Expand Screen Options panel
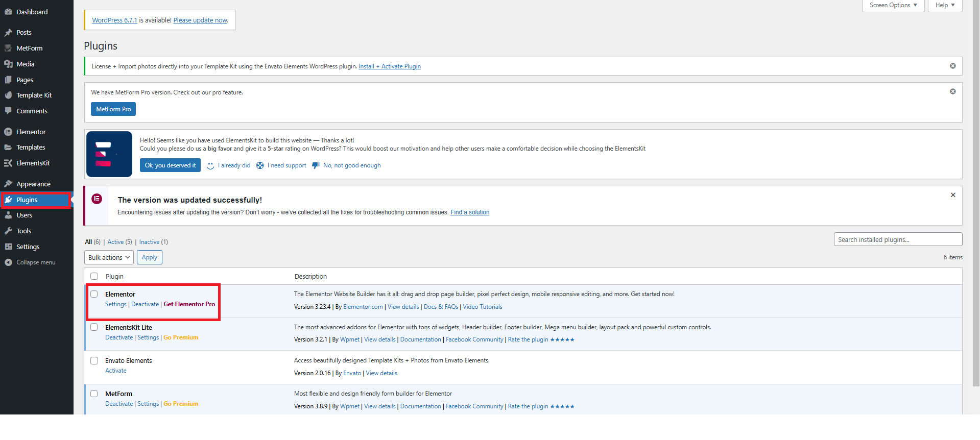The height and width of the screenshot is (440, 980). pos(893,5)
